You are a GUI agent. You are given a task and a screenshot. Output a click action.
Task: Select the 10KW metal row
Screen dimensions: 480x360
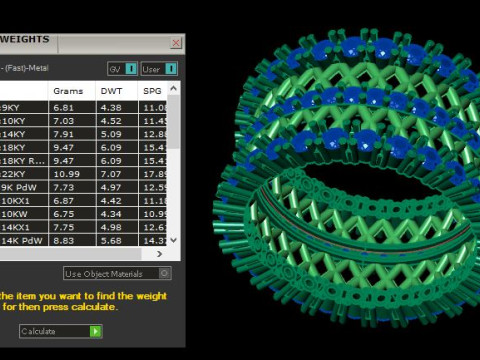[x=83, y=214]
